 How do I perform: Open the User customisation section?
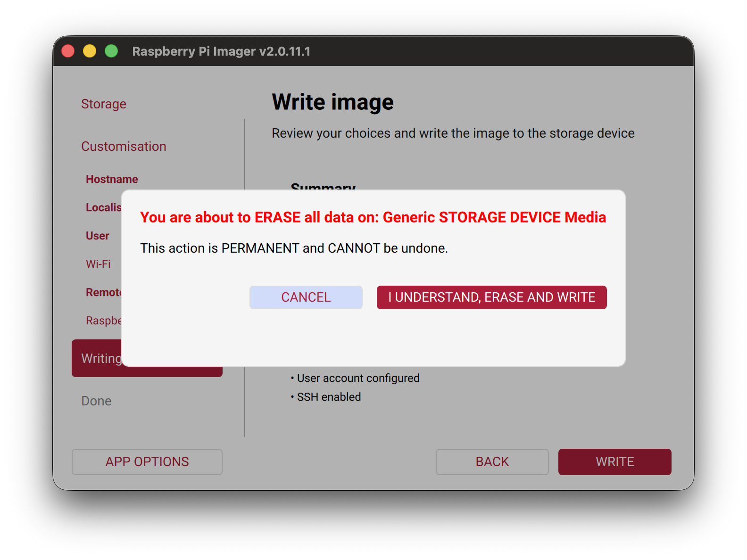pos(98,236)
